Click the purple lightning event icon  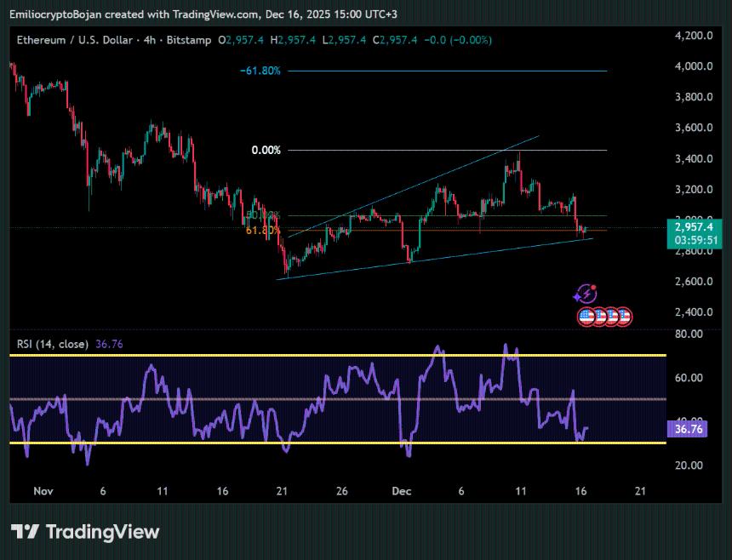585,294
